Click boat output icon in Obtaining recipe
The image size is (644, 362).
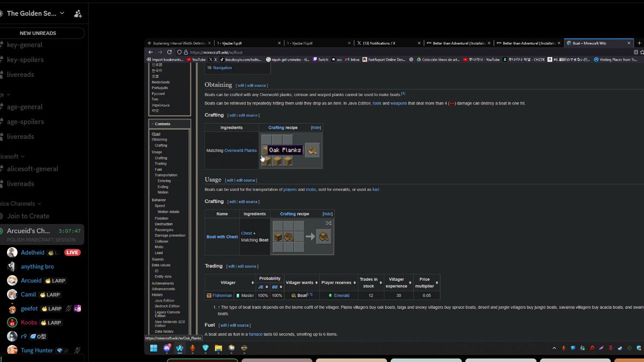(312, 151)
